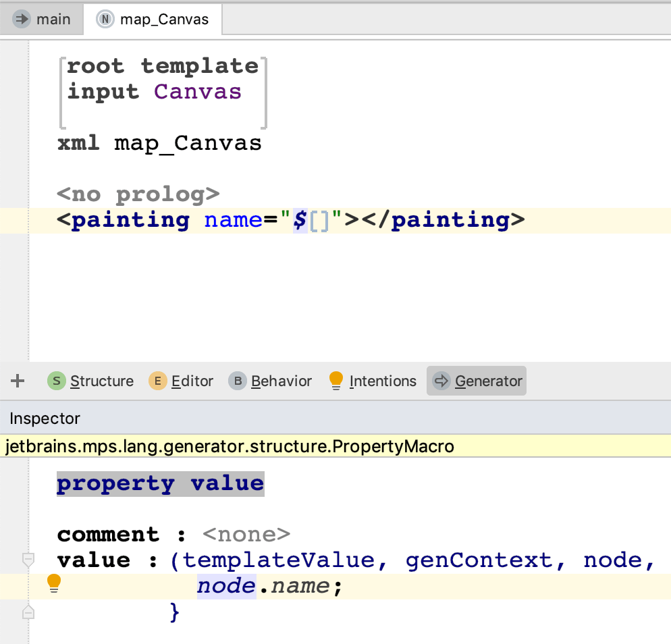
Task: Select the Canvas input concept reference
Action: [197, 92]
